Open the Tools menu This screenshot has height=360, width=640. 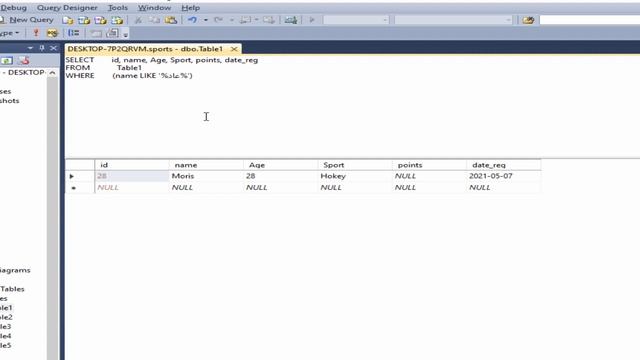click(x=118, y=8)
